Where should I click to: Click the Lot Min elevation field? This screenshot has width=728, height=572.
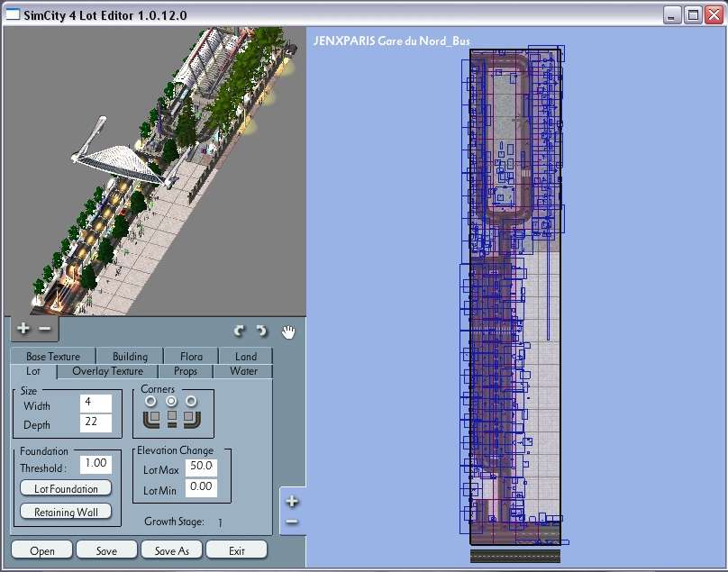[x=201, y=488]
